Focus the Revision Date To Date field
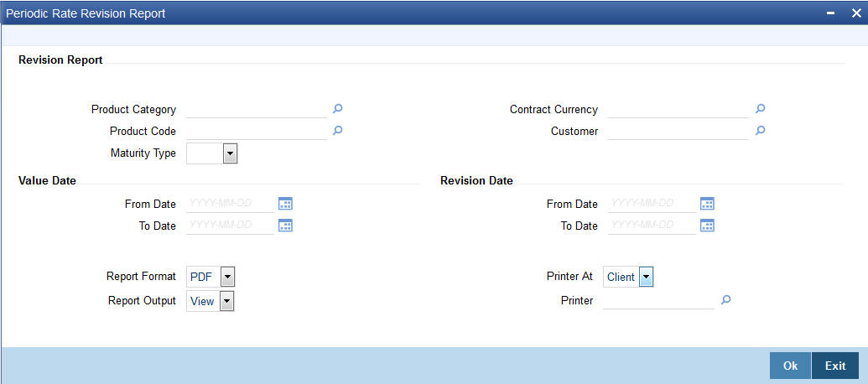The height and width of the screenshot is (384, 868). tap(652, 226)
